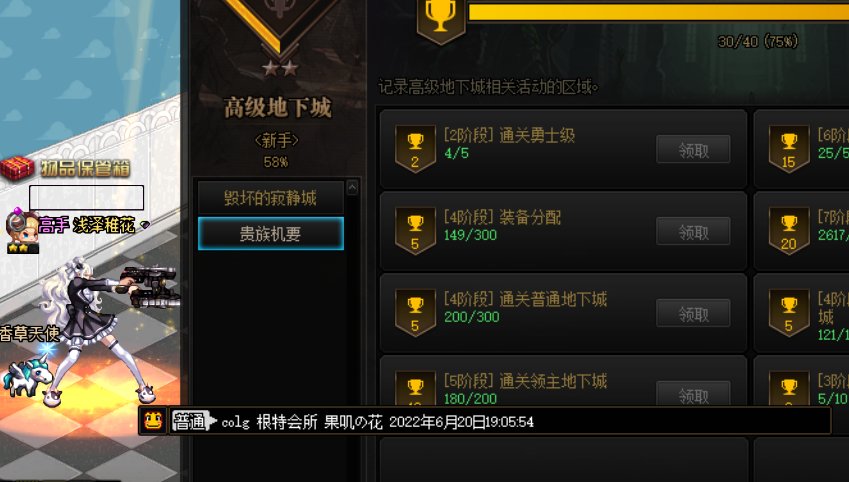The width and height of the screenshot is (849, 482).
Task: Claim reward for 通关领主地下城 with 领取
Action: pyautogui.click(x=693, y=394)
